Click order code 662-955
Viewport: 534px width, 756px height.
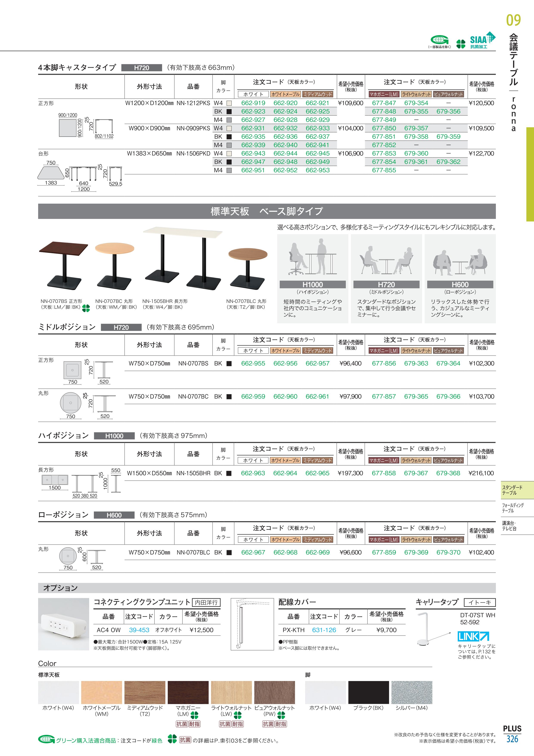tap(253, 364)
